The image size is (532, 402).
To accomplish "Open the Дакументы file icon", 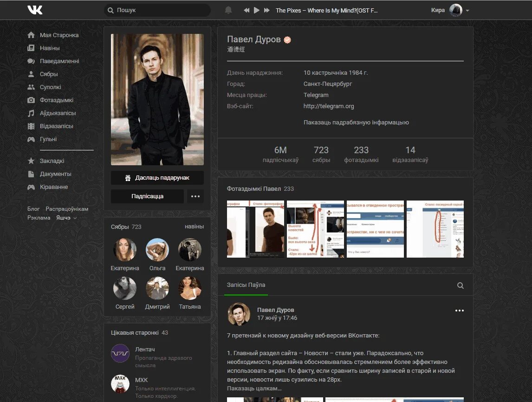I will pyautogui.click(x=31, y=174).
